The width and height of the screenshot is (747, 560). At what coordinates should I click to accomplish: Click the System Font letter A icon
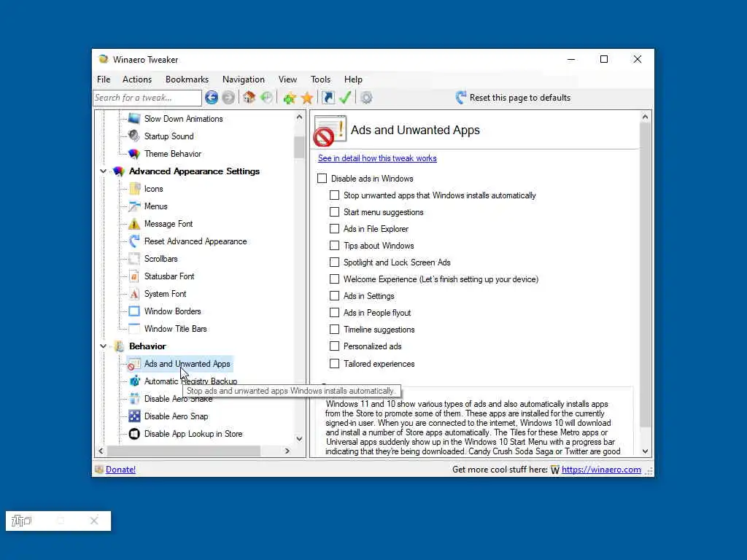click(134, 294)
